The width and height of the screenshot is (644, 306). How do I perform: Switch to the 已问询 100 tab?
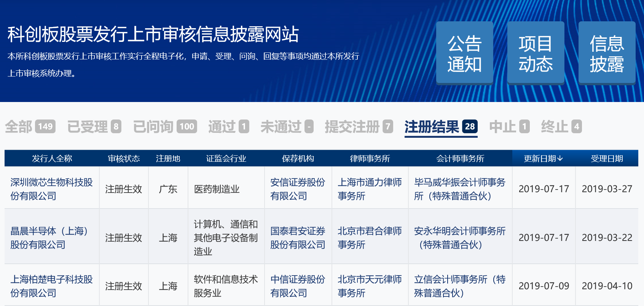click(165, 127)
